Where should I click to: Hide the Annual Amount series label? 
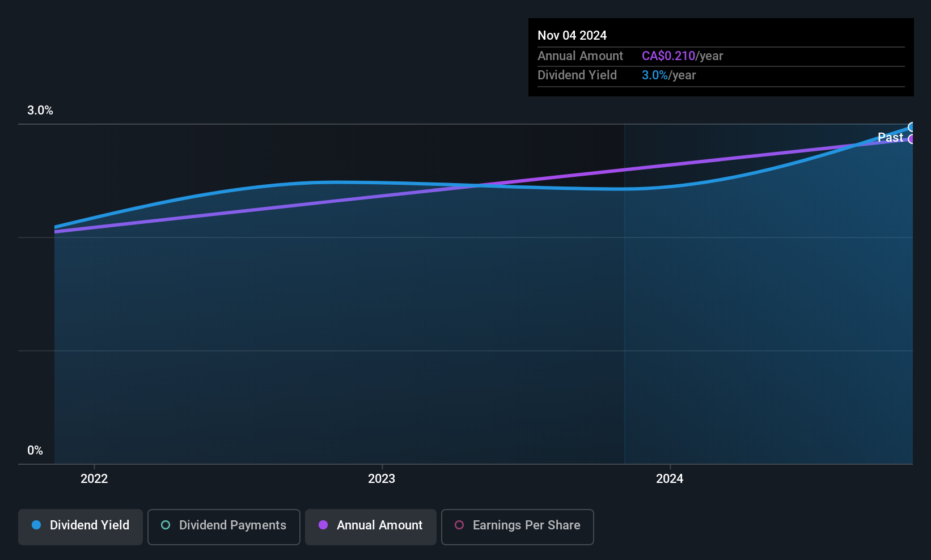pos(379,525)
